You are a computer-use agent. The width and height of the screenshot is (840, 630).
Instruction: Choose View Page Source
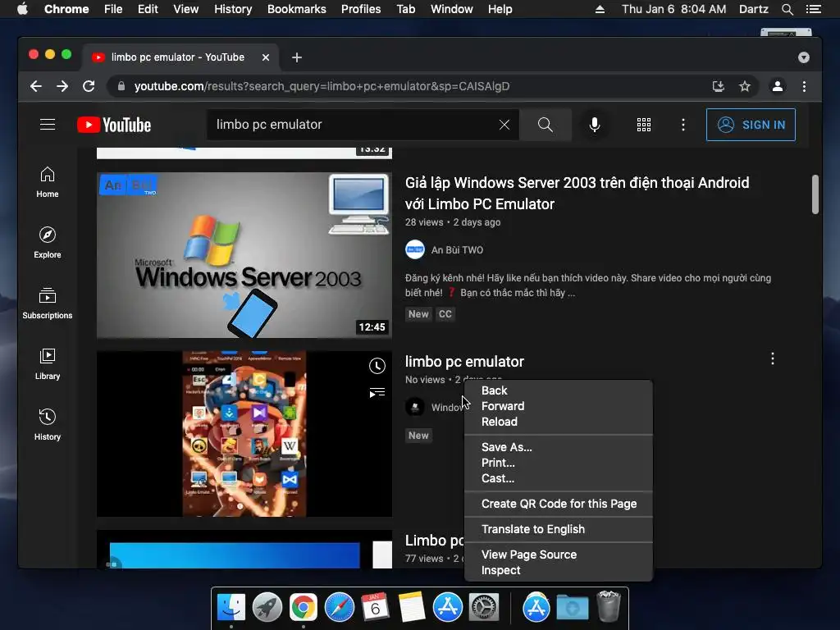click(x=559, y=555)
